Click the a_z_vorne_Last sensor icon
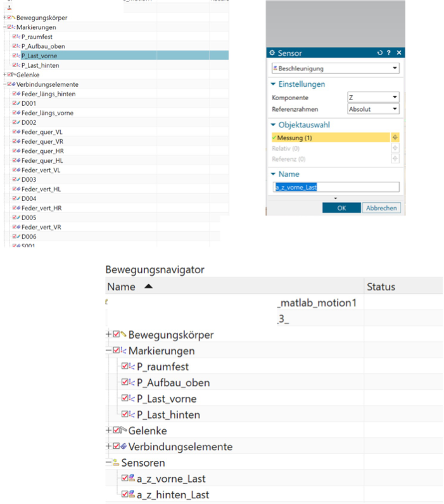Screen dimensions: 444x504 pyautogui.click(x=132, y=478)
